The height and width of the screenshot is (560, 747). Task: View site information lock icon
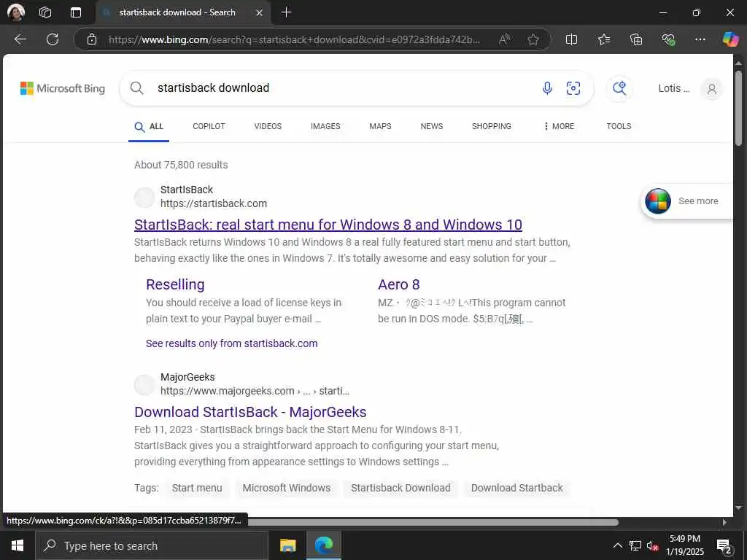tap(92, 39)
